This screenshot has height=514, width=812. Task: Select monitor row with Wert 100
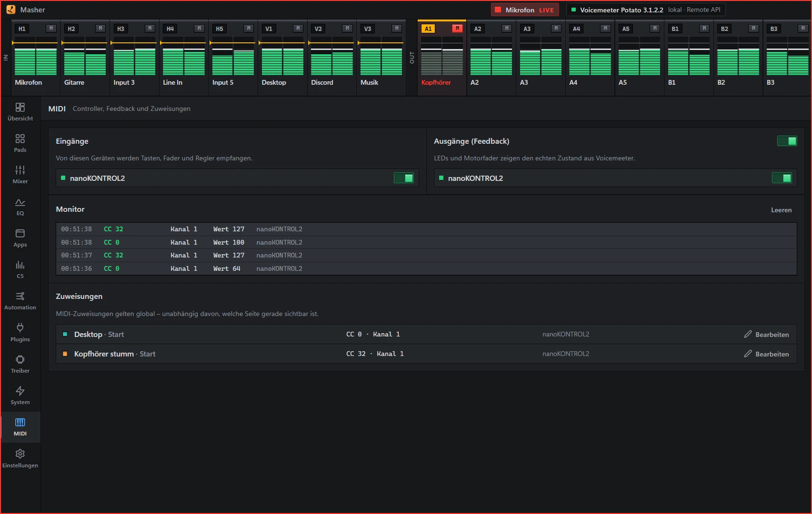426,242
